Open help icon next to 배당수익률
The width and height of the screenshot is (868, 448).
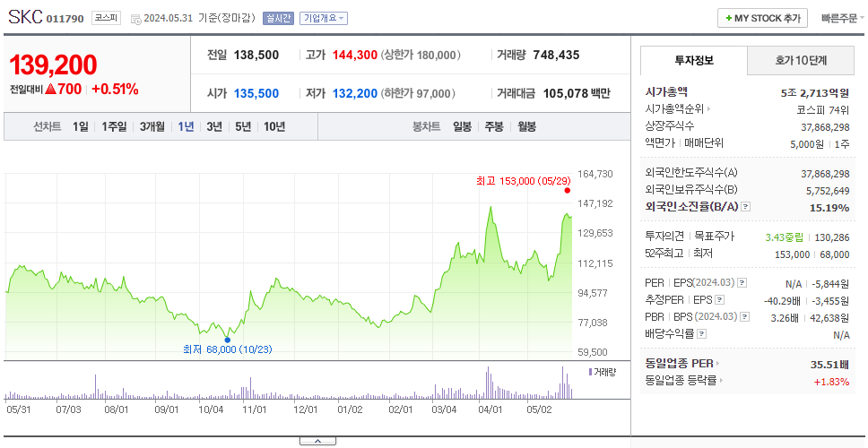coord(701,334)
